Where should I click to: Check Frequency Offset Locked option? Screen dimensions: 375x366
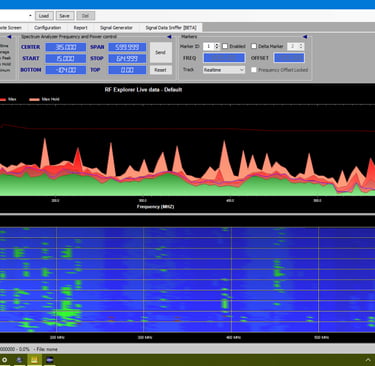[x=254, y=70]
